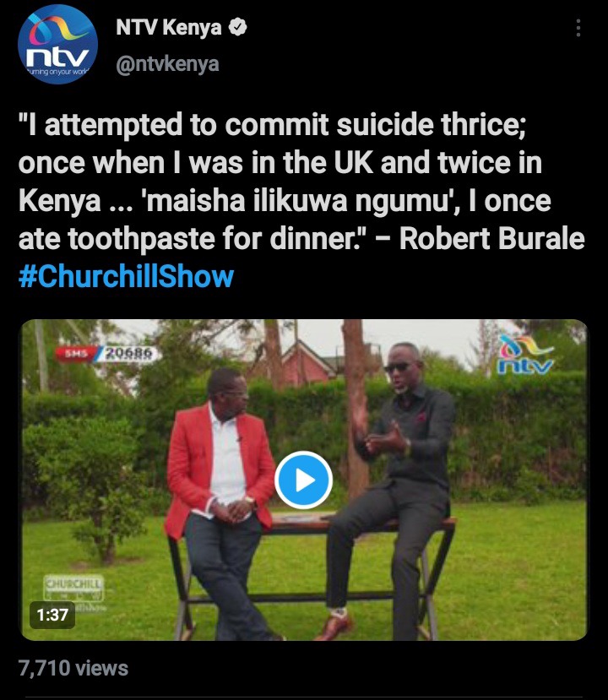Click the SMS 20686 banner in the video
The image size is (608, 700).
[x=105, y=353]
